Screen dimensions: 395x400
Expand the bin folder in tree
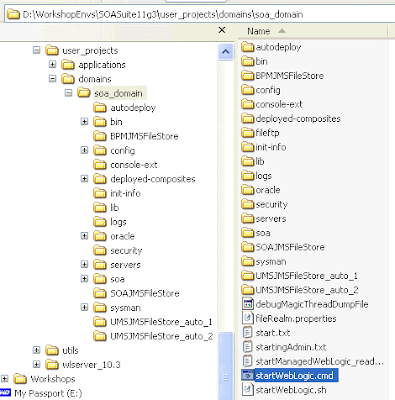[85, 122]
